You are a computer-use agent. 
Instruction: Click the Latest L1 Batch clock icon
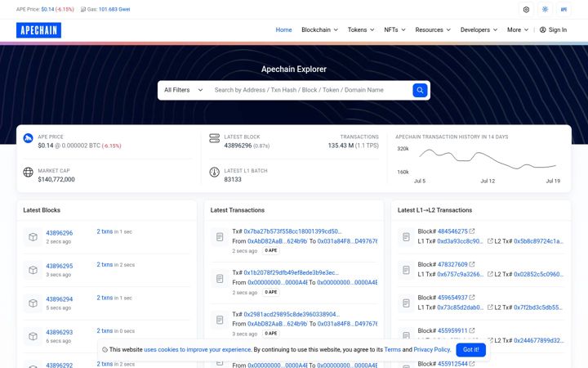(x=214, y=172)
